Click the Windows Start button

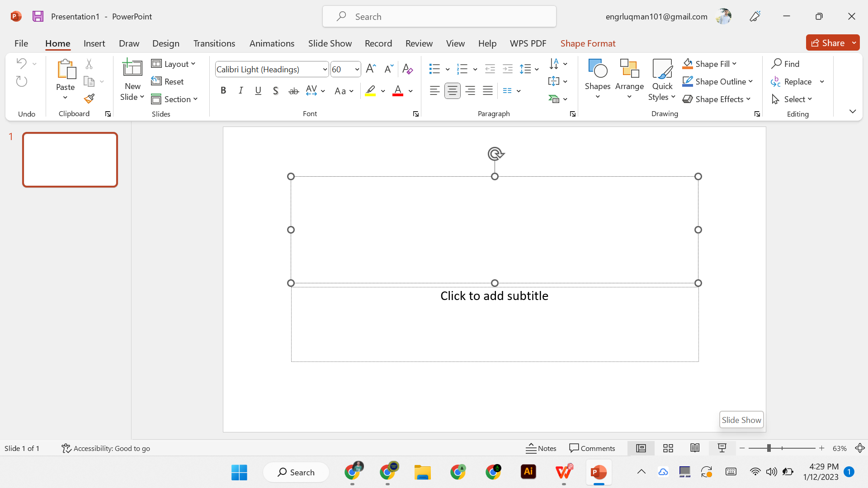tap(239, 472)
